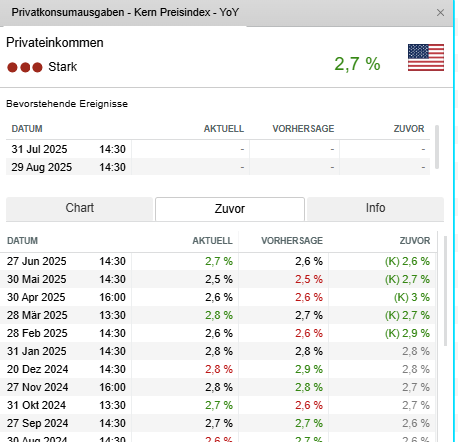Click the 16:00 time in 30 Apr 2025 row
458x442 pixels.
pos(112,297)
